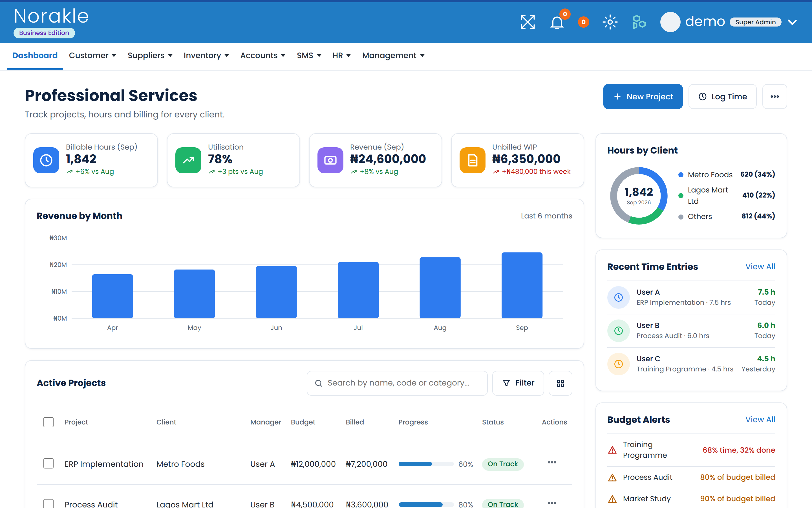Expand the HR dropdown menu
This screenshot has width=812, height=508.
pos(342,55)
